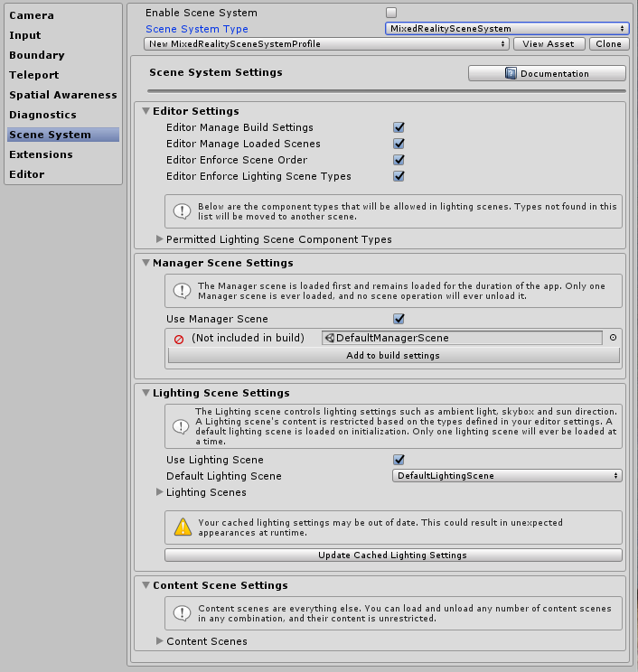
Task: Click the yellow warning icon for cached lighting
Action: [x=183, y=527]
